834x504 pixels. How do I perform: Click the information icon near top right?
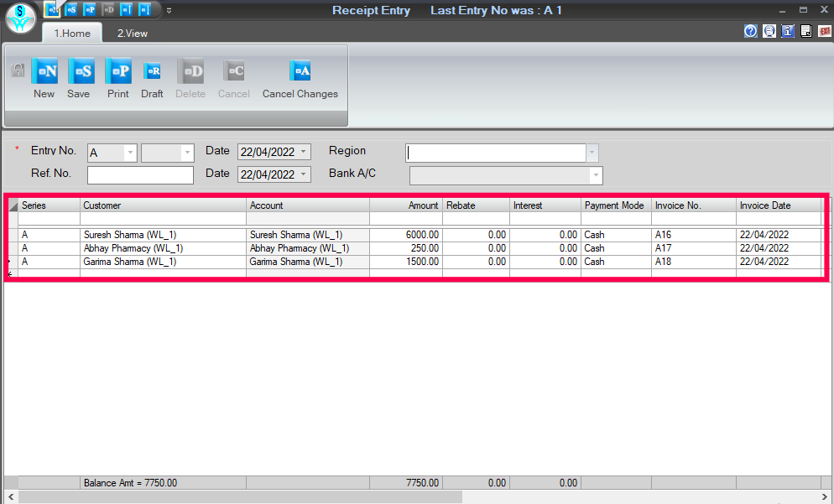787,30
